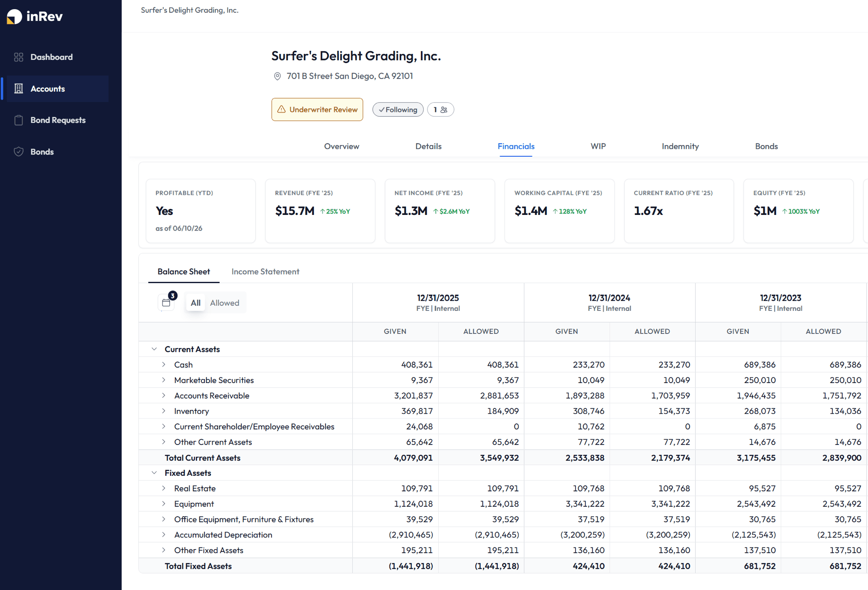
Task: Expand the Real Estate row
Action: (x=164, y=488)
